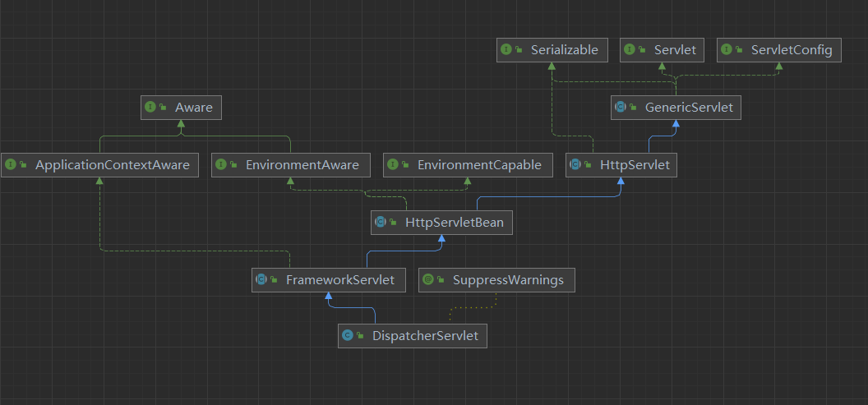Click the visibility lock icon on ServletConfig
The width and height of the screenshot is (868, 405).
click(739, 50)
